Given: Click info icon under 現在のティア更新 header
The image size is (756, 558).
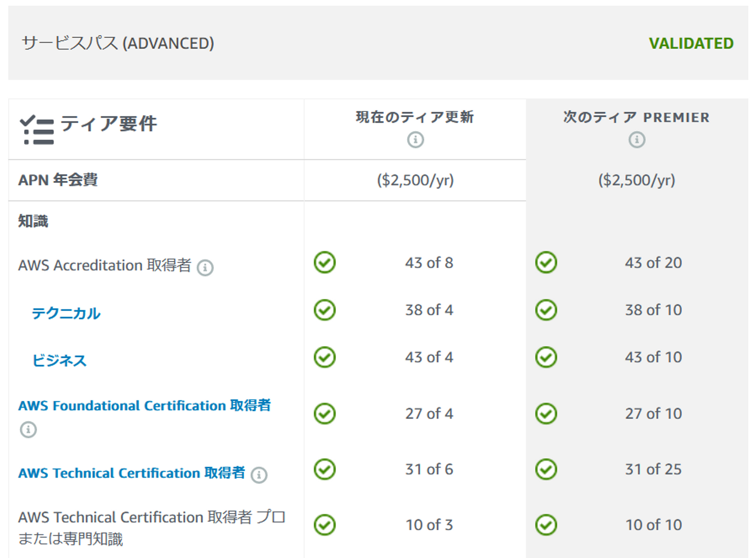Looking at the screenshot, I should (415, 140).
